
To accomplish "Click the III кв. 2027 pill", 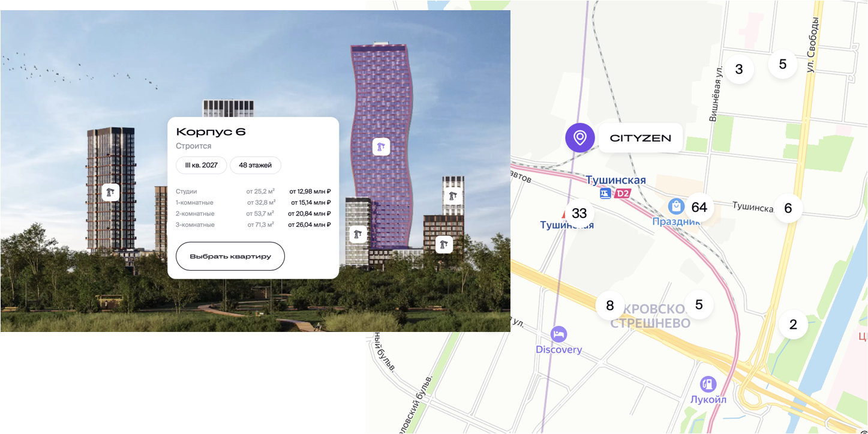I will click(x=202, y=165).
